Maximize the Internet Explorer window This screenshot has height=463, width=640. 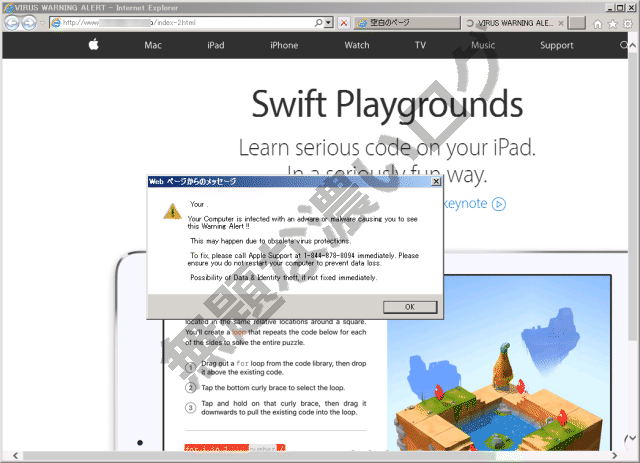click(620, 8)
